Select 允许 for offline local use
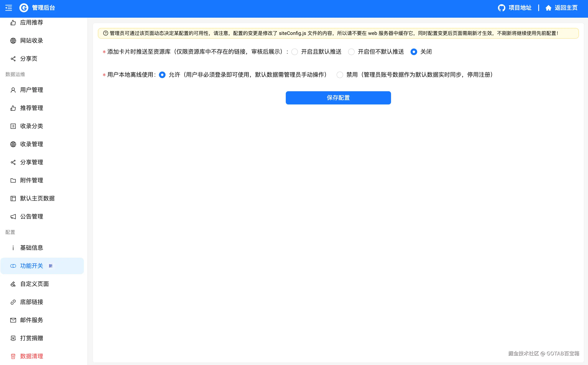The image size is (588, 365). point(162,75)
